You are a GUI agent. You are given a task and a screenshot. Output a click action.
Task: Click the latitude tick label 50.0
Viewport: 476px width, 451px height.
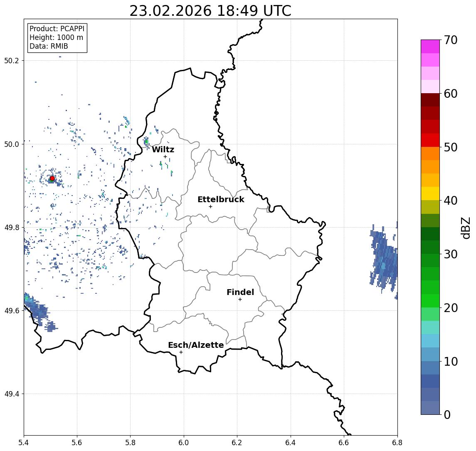[x=12, y=144]
